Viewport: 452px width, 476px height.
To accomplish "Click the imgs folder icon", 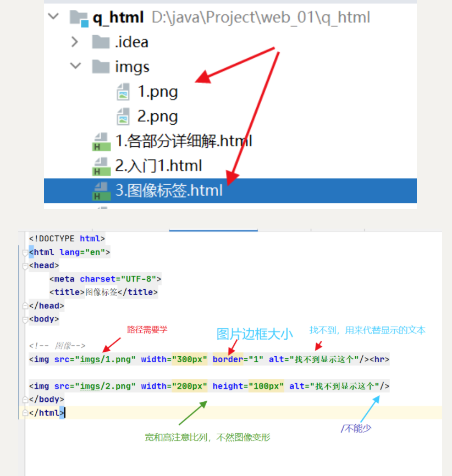I will click(101, 67).
